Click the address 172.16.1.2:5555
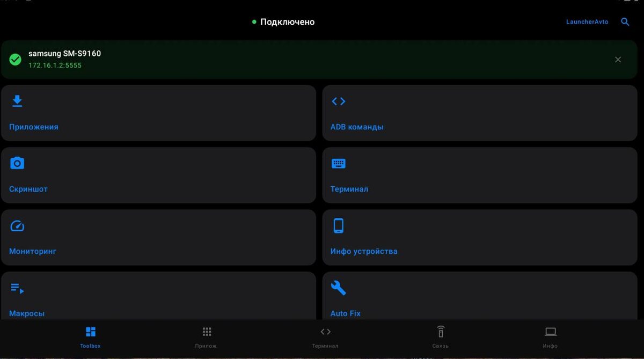The height and width of the screenshot is (359, 644). click(x=55, y=65)
